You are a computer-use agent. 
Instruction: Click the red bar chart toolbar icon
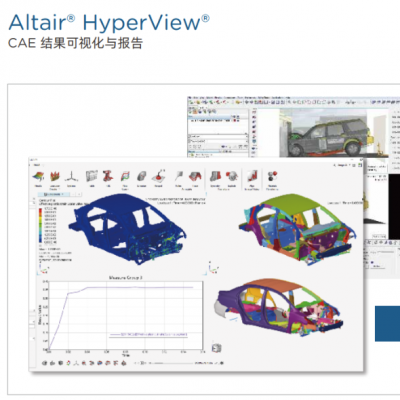point(252,176)
